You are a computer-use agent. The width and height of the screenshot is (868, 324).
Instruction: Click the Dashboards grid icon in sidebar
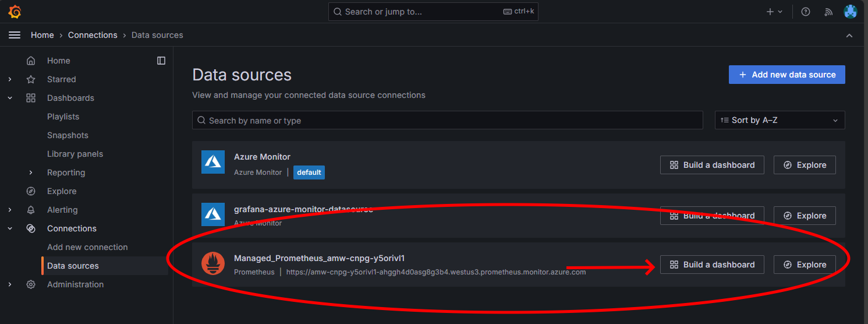point(31,98)
